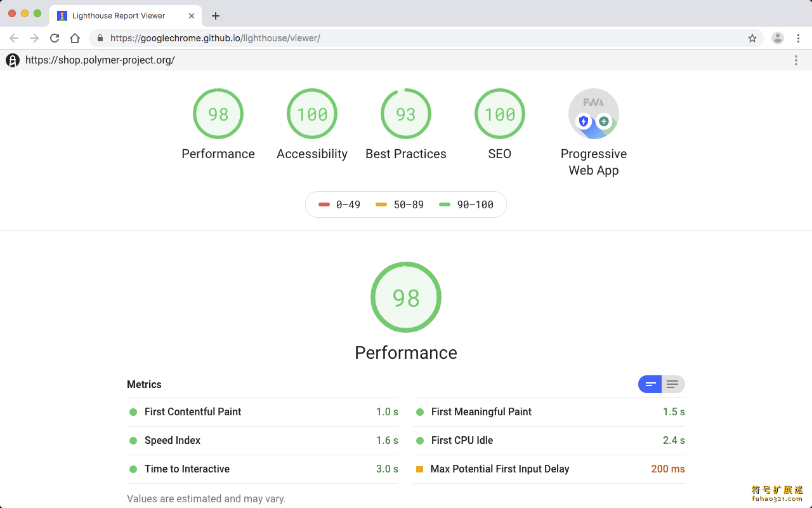Click the 1.0 s metric value
This screenshot has height=508, width=812.
[x=387, y=412]
